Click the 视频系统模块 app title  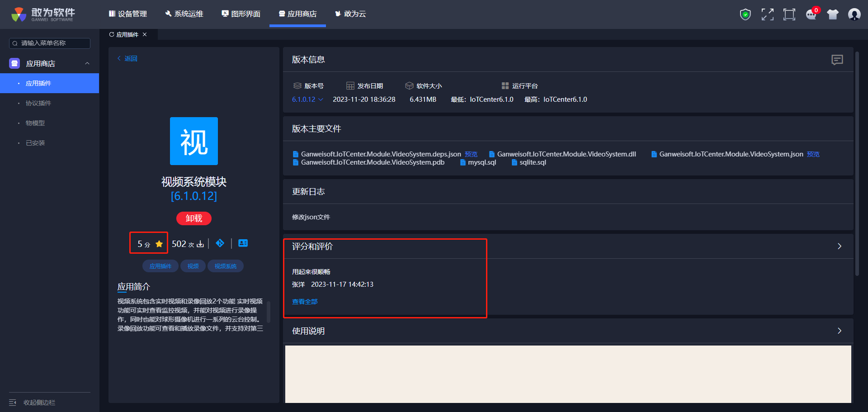tap(194, 182)
